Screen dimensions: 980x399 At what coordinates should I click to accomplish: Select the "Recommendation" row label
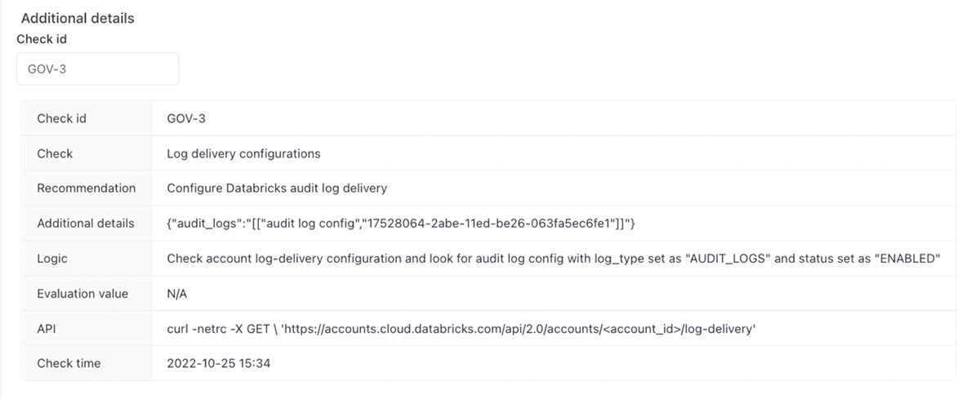click(86, 188)
